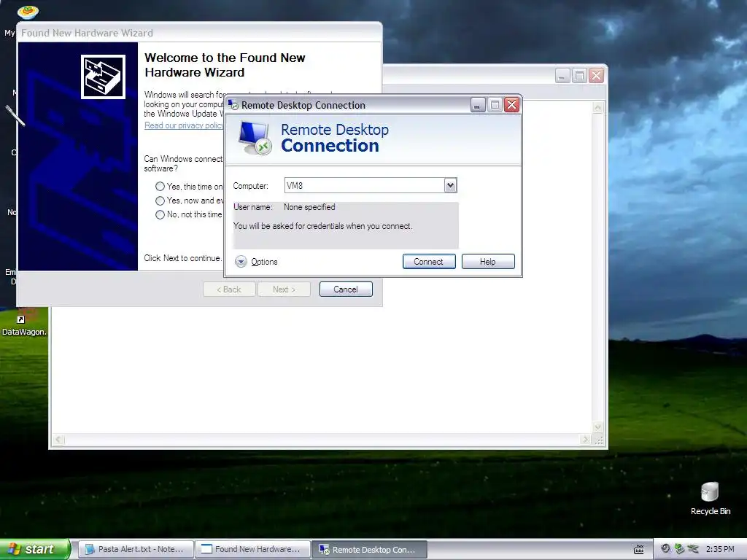Click the on-screen keyboard tray icon
747x560 pixels.
click(x=639, y=550)
